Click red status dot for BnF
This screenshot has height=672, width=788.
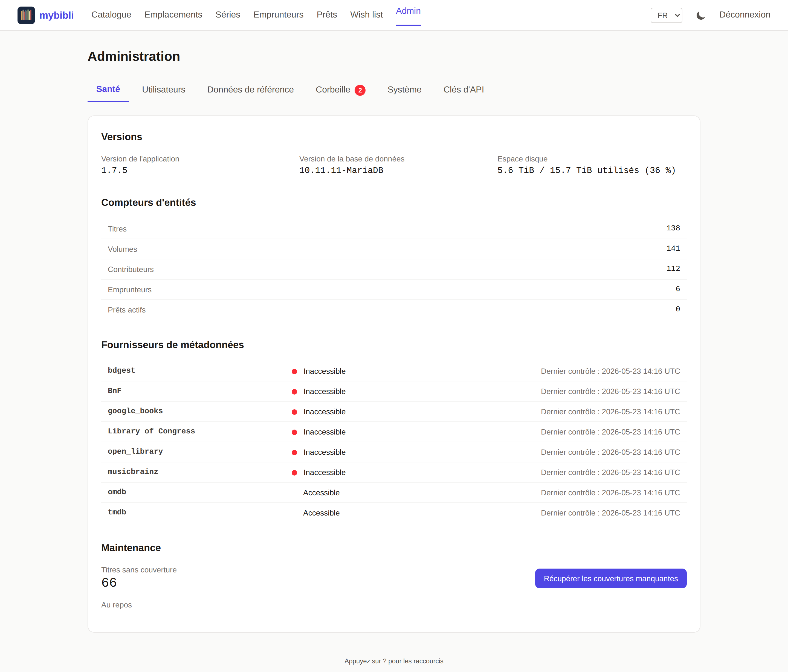point(294,392)
